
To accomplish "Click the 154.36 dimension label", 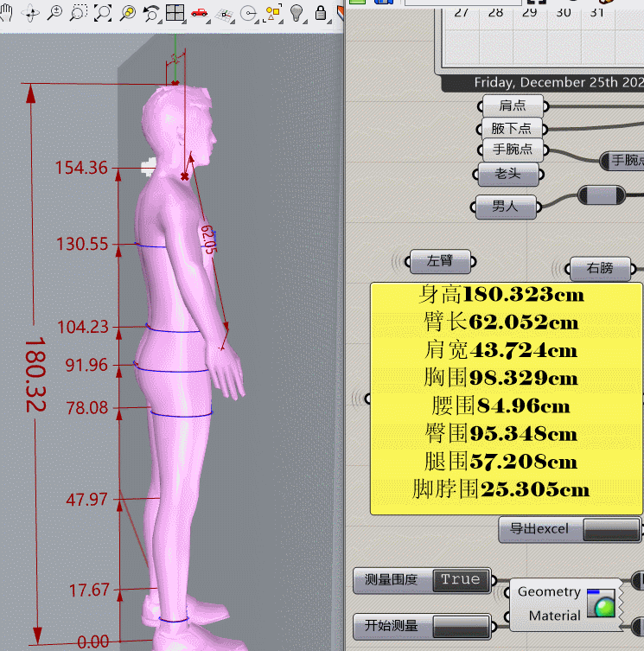I will coord(81,168).
